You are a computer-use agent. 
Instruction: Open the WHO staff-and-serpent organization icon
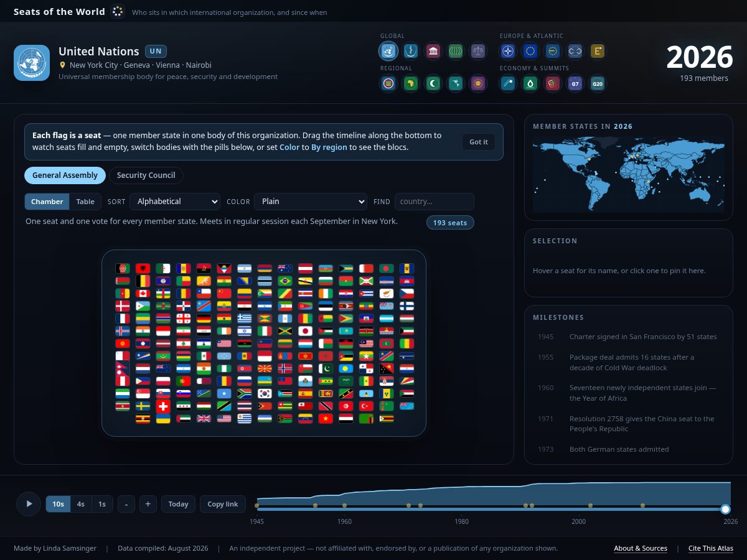click(x=410, y=50)
